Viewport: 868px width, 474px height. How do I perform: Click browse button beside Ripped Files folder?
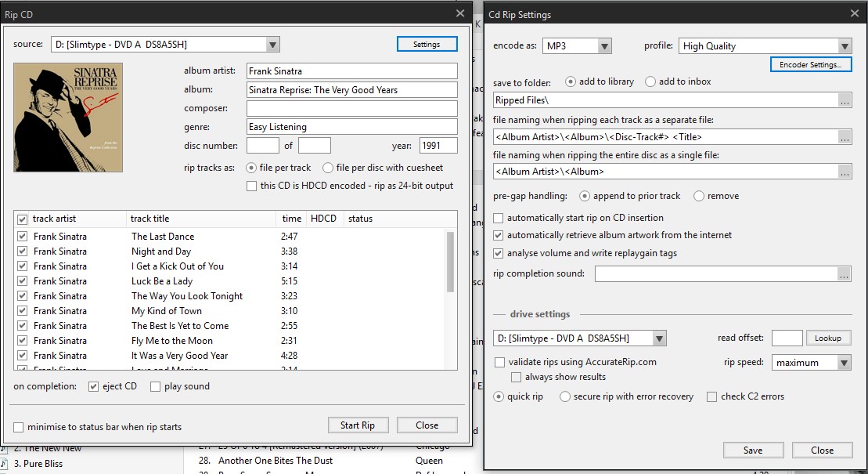pyautogui.click(x=844, y=100)
